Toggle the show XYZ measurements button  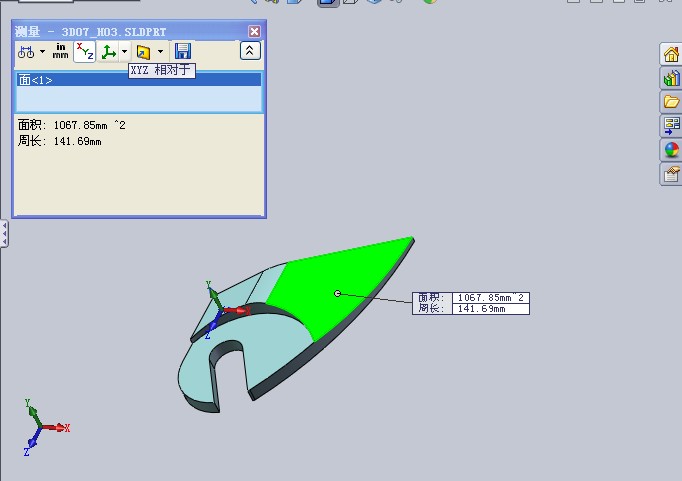[x=85, y=51]
